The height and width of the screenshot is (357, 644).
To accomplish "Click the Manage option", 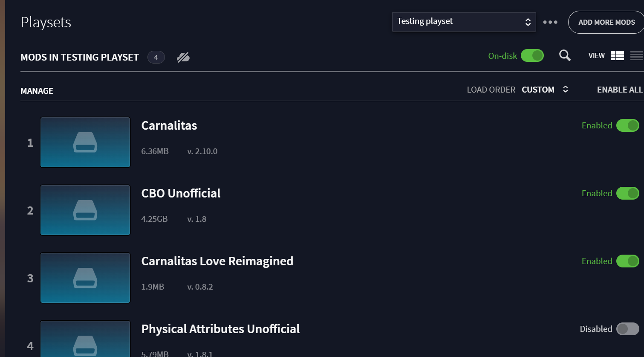I will (x=37, y=91).
